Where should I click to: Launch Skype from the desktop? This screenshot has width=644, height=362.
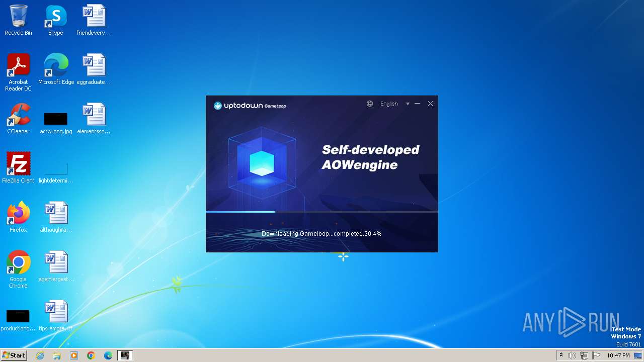(x=56, y=20)
